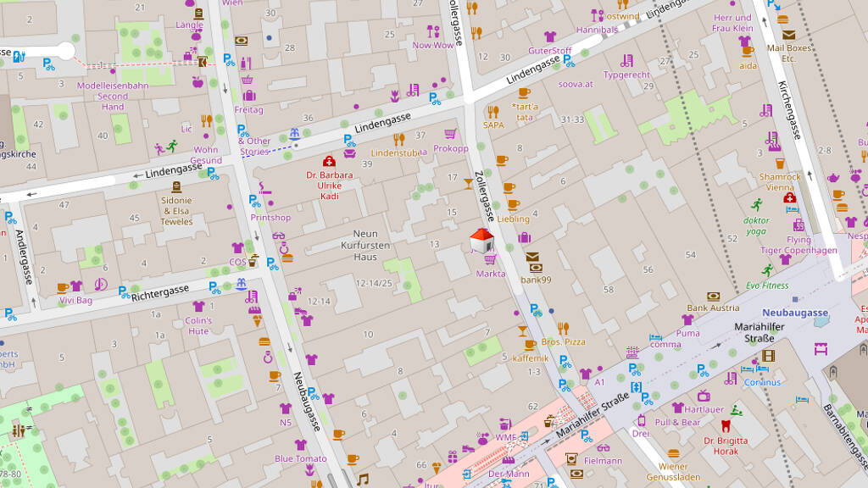The width and height of the screenshot is (868, 488).
Task: Click the Mariahilfer Straße label near Neubaugasse
Action: tap(760, 332)
